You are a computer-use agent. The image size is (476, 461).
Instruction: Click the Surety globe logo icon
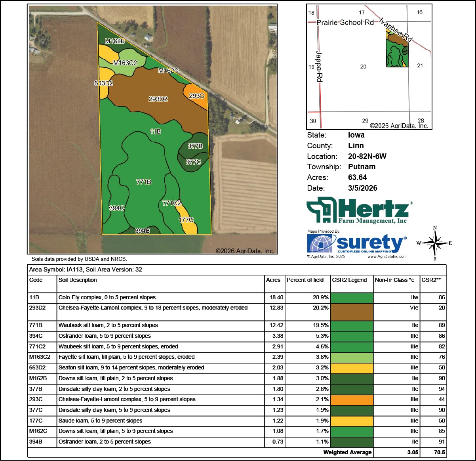click(321, 243)
